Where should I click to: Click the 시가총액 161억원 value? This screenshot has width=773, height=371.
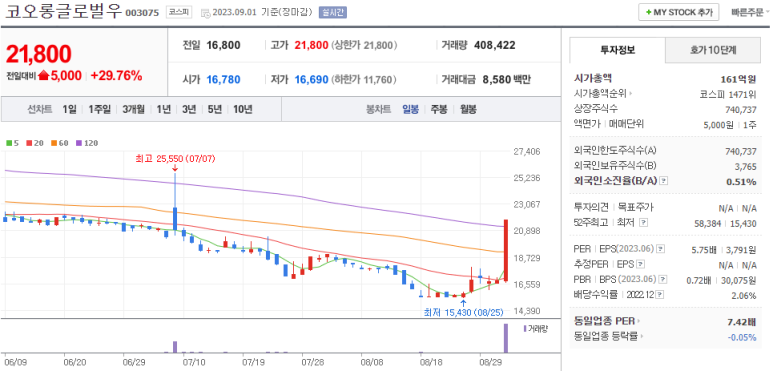(x=738, y=78)
